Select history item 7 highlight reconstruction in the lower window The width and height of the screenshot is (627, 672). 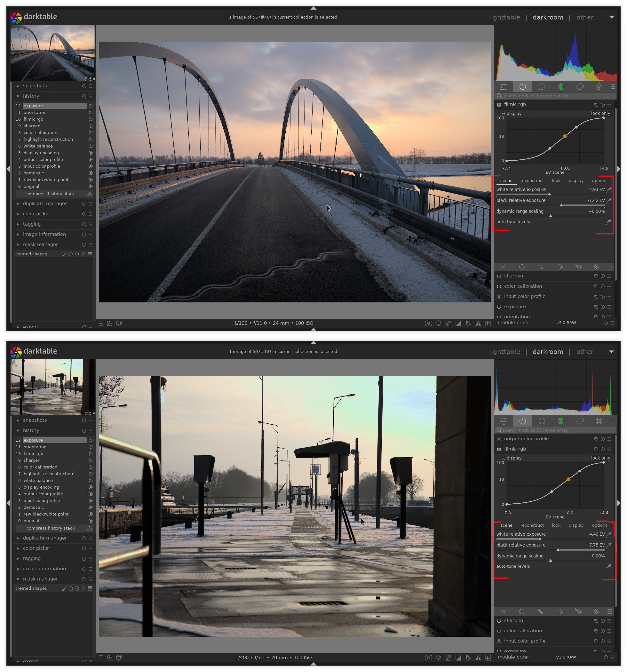coord(48,474)
